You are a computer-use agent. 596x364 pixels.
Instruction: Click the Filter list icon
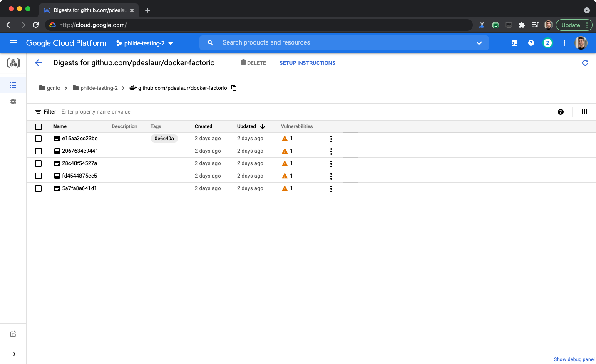coord(38,112)
